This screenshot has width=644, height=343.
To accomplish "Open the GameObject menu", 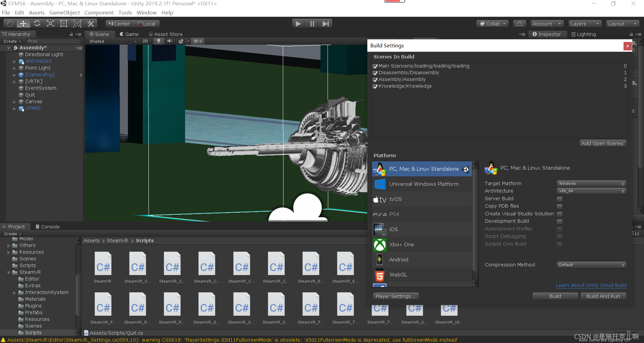I will tap(64, 12).
